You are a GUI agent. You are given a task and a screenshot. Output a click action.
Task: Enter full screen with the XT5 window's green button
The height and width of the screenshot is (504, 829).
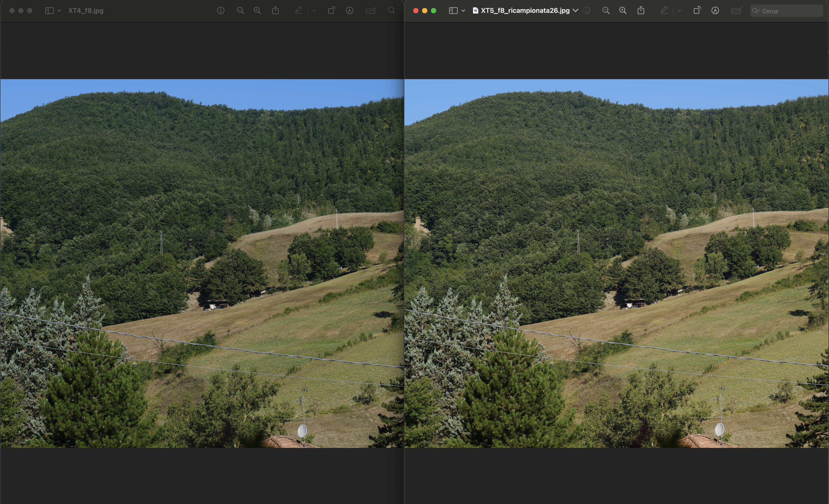(x=434, y=10)
